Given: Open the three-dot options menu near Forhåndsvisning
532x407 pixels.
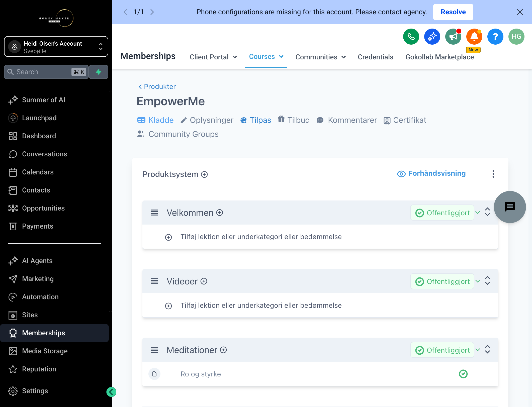Looking at the screenshot, I should 493,174.
